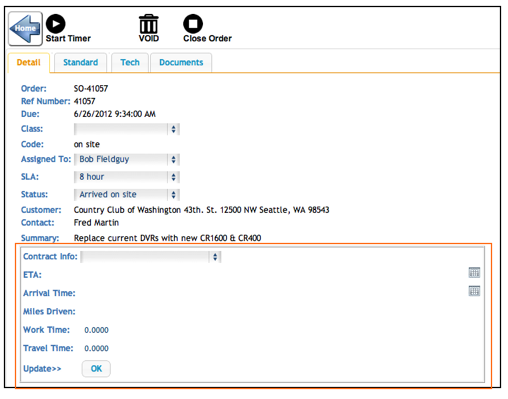508x399 pixels.
Task: Open the ETA calendar picker icon
Action: tap(474, 273)
